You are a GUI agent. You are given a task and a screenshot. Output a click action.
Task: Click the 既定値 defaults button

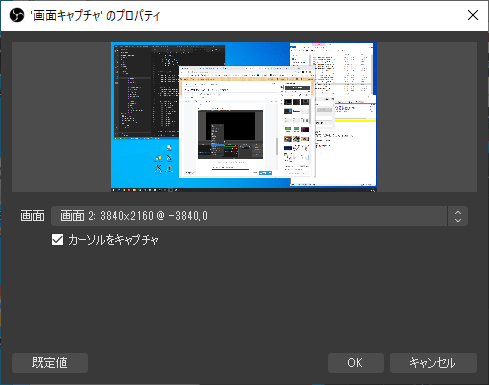(50, 363)
